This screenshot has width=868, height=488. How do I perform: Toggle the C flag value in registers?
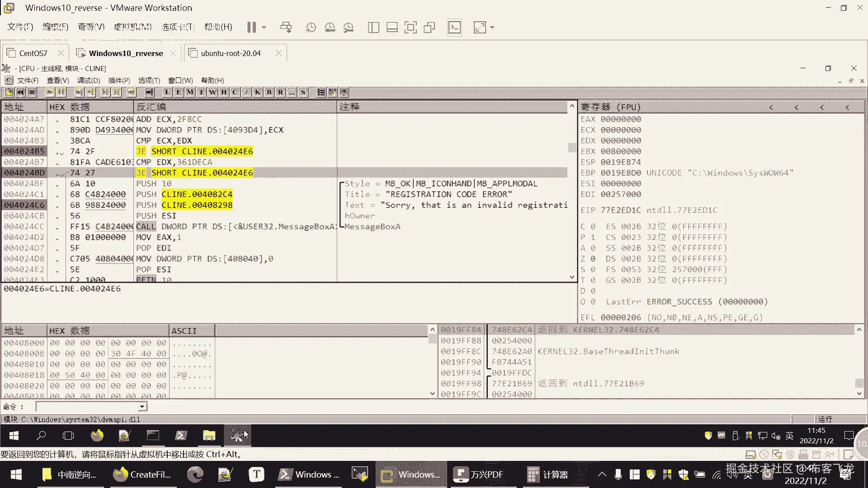pos(593,226)
